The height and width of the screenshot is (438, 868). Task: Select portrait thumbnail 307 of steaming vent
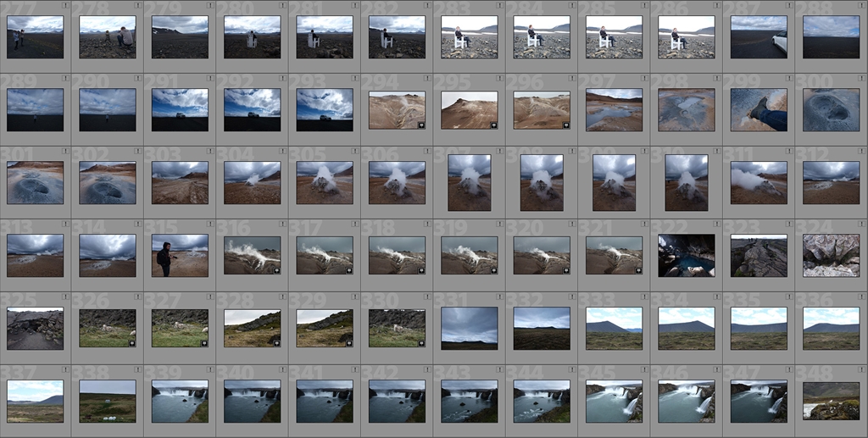coord(470,183)
